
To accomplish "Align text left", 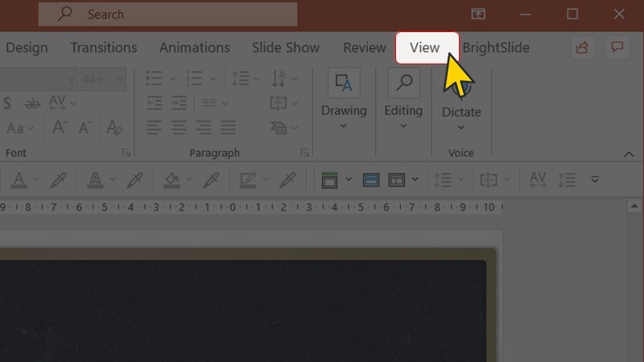I will (155, 128).
